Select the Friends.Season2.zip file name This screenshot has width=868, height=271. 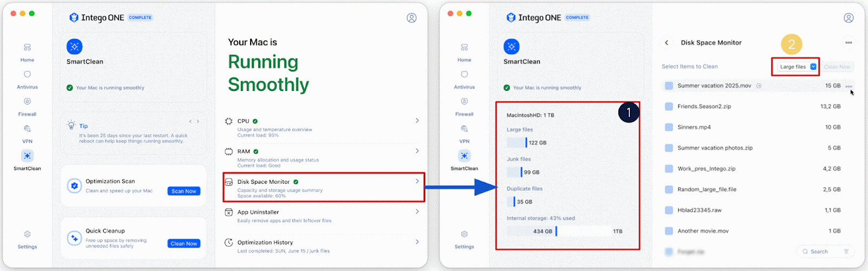[x=704, y=106]
